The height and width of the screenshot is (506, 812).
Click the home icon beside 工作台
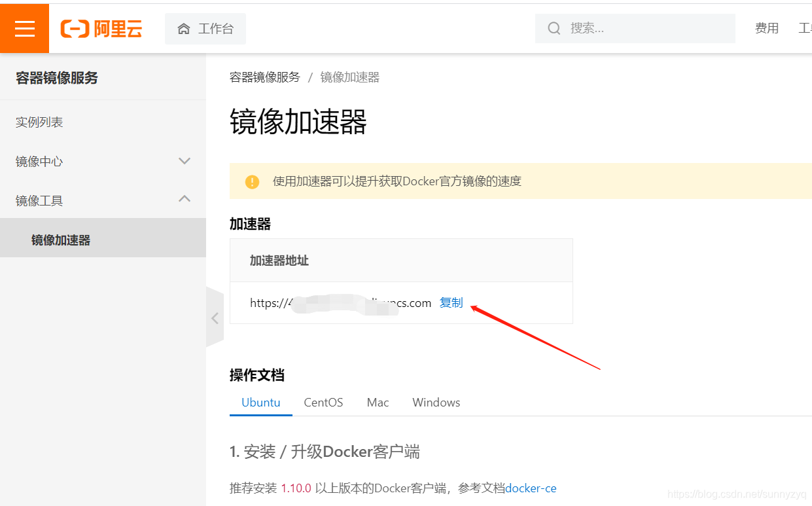pyautogui.click(x=184, y=29)
